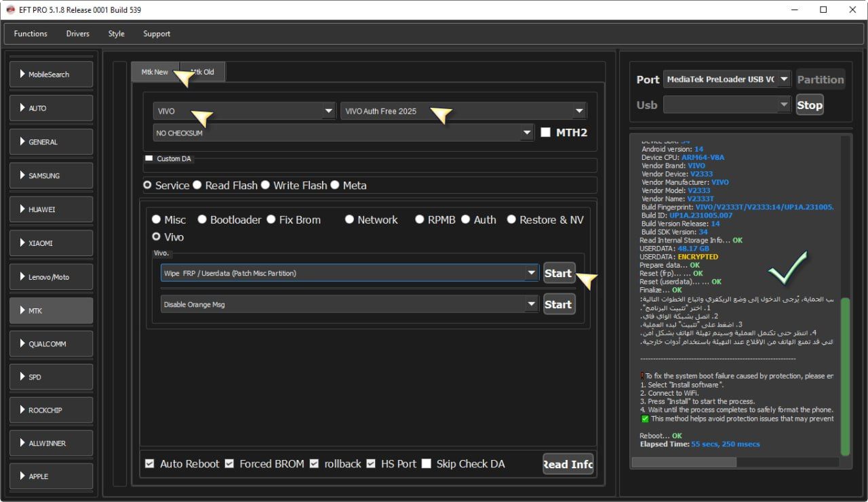The image size is (868, 502).
Task: Open the Functions menu
Action: click(x=31, y=34)
